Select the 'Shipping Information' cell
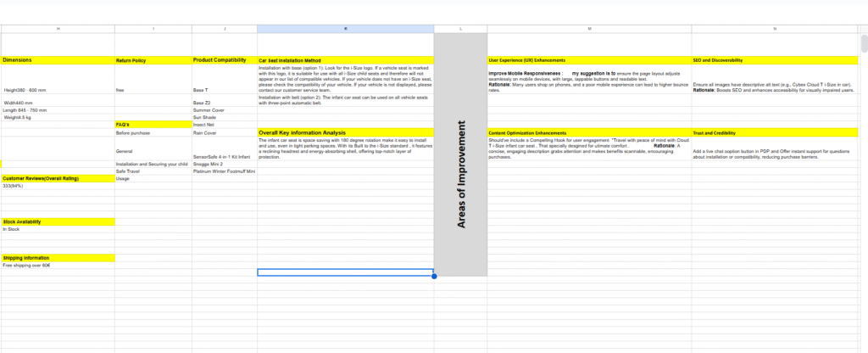 point(58,258)
